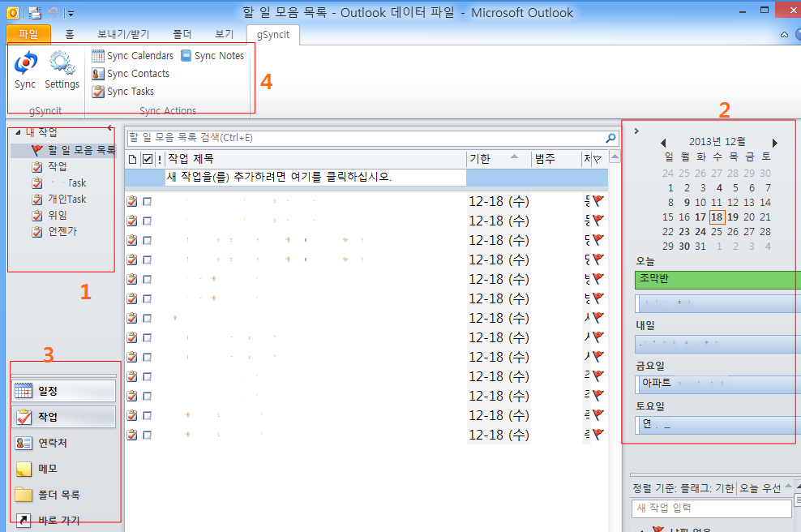
Task: Sort by the priority exclamation column header
Action: tap(160, 160)
